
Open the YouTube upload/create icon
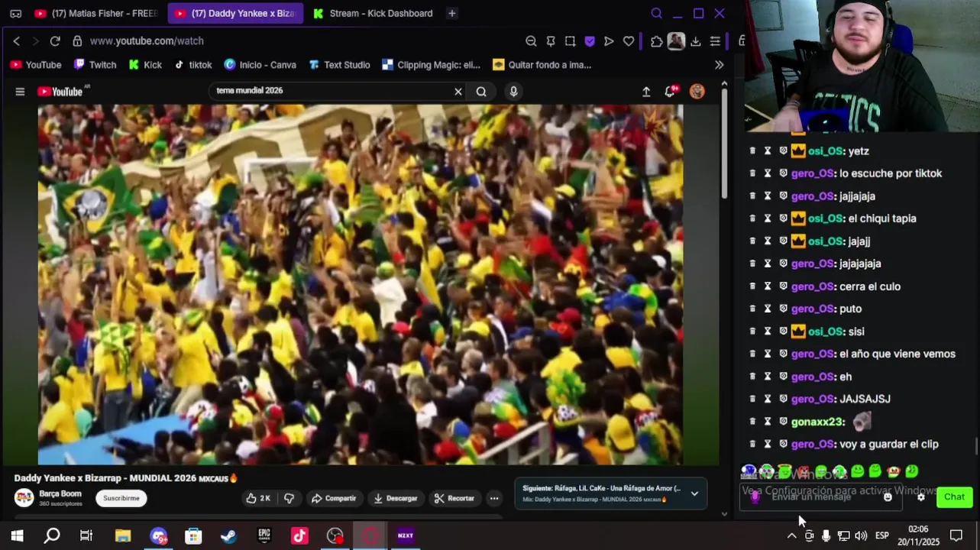(646, 92)
